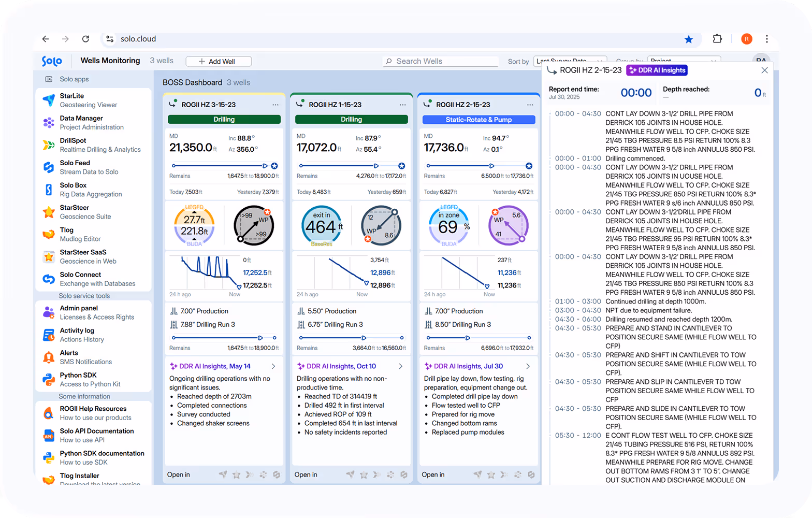The image size is (812, 518).
Task: Close the DDR AI Insights panel
Action: pos(764,70)
